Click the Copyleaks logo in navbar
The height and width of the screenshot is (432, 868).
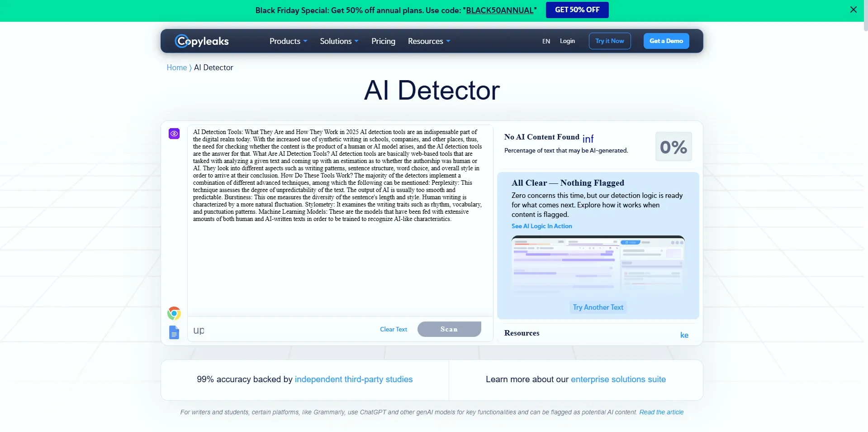pyautogui.click(x=202, y=41)
